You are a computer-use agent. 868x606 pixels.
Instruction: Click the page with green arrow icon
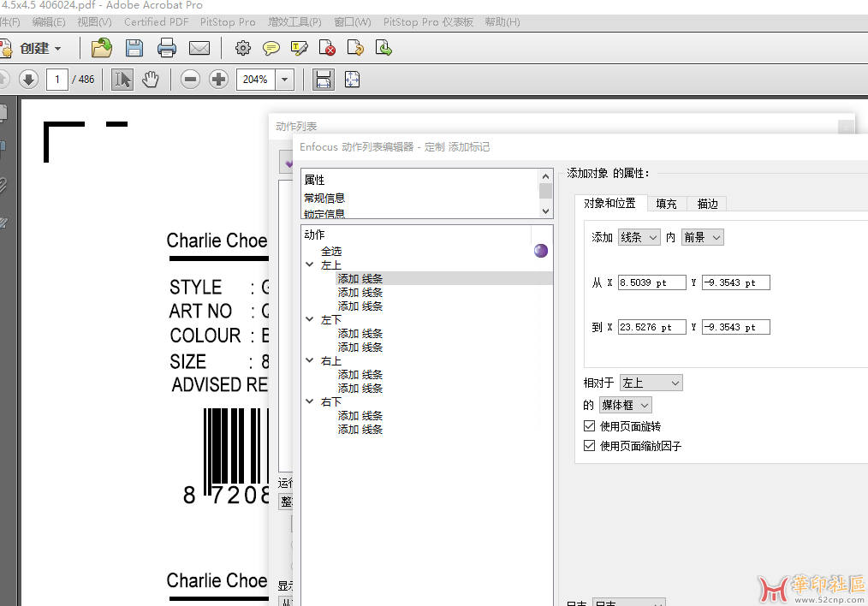[383, 48]
